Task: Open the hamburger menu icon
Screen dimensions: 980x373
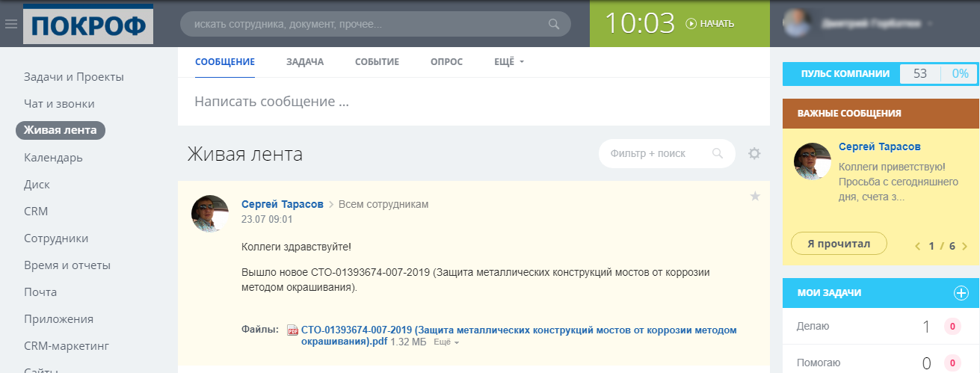Action: click(10, 24)
